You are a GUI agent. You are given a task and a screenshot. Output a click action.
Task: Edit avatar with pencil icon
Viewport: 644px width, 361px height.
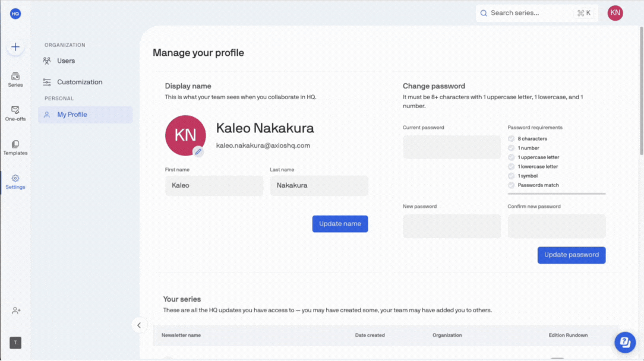(x=198, y=151)
